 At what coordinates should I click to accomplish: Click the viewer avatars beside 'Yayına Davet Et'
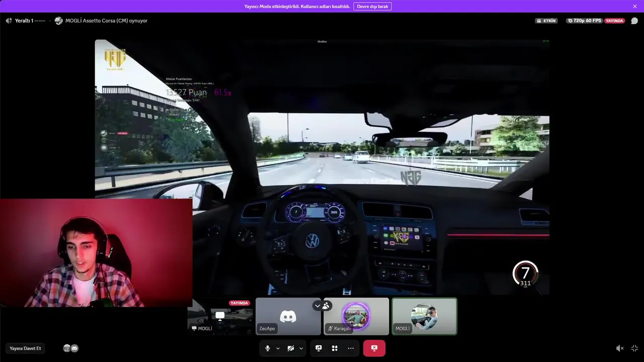click(70, 348)
